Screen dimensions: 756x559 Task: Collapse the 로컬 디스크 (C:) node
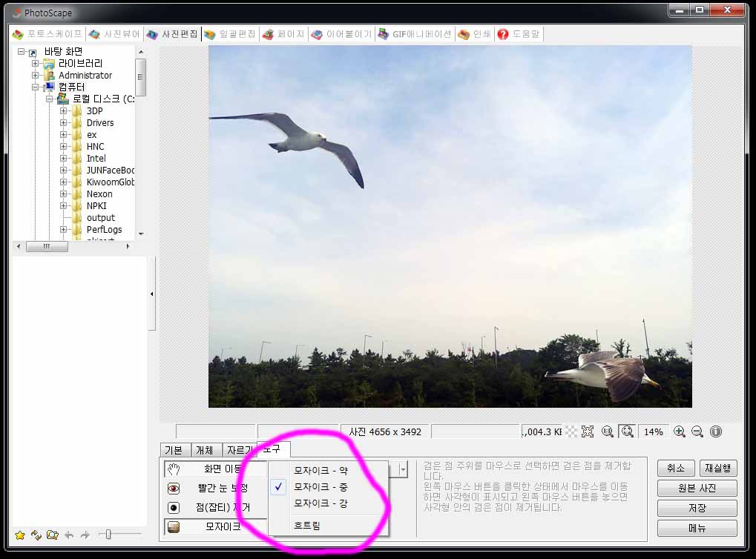click(49, 99)
